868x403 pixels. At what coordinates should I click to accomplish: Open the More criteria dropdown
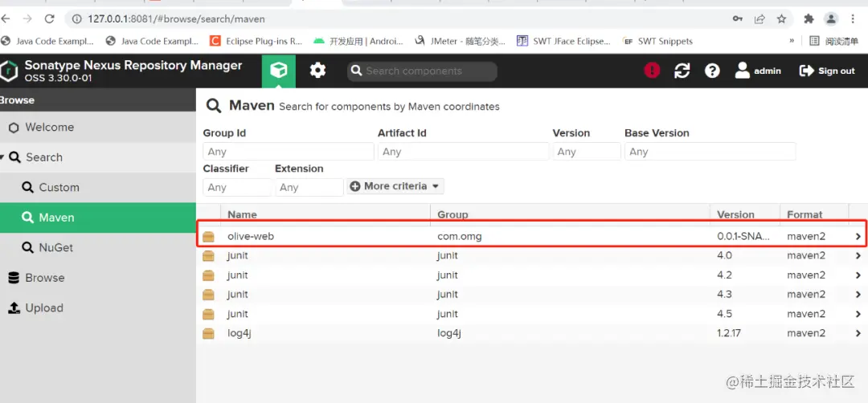[x=395, y=186]
